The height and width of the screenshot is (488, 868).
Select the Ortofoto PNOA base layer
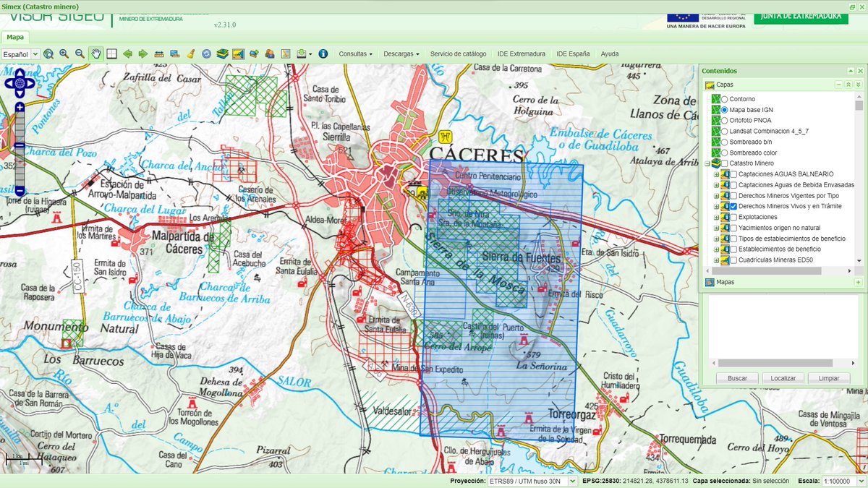(725, 120)
